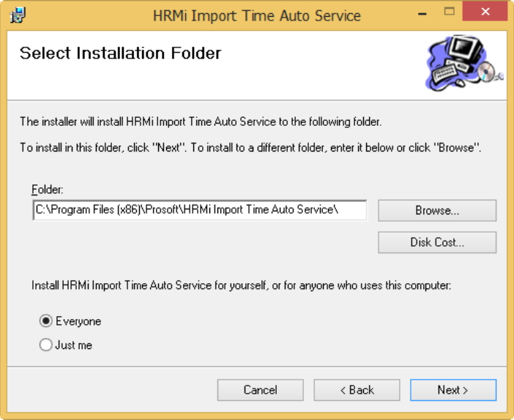Screen dimensions: 514x420
Task: Click the Folder: label
Action: click(x=47, y=190)
